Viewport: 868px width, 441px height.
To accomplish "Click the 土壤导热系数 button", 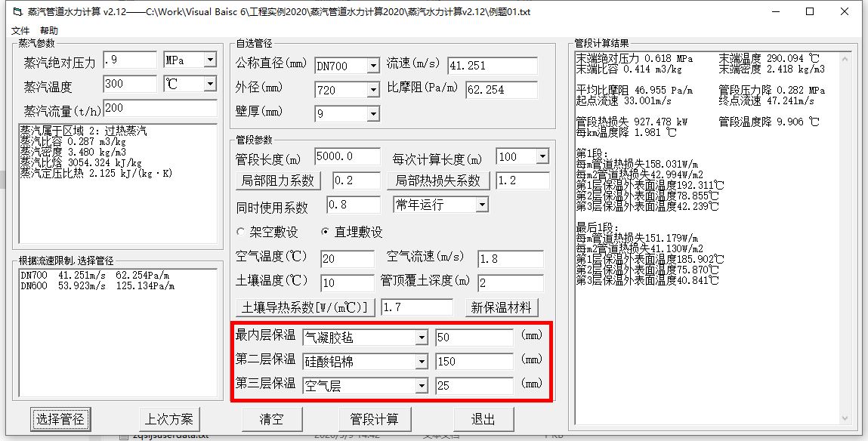I will tap(306, 307).
